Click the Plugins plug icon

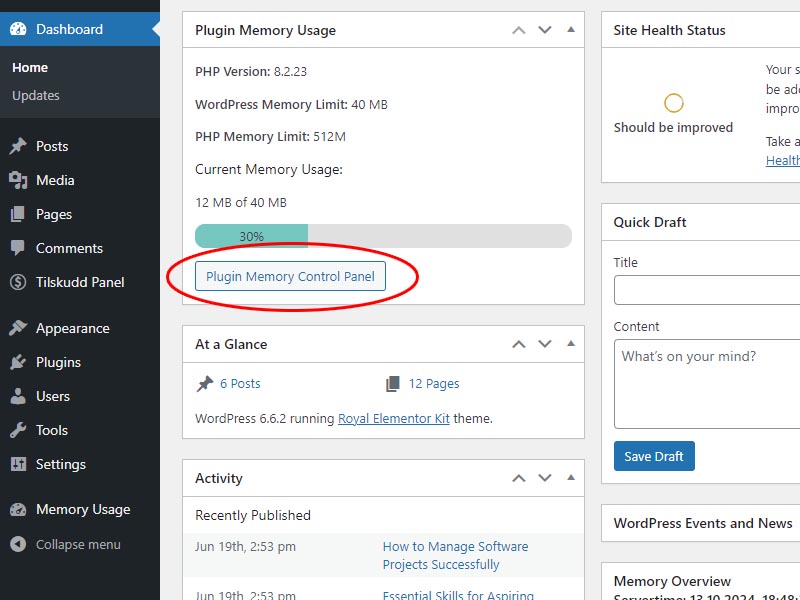18,362
